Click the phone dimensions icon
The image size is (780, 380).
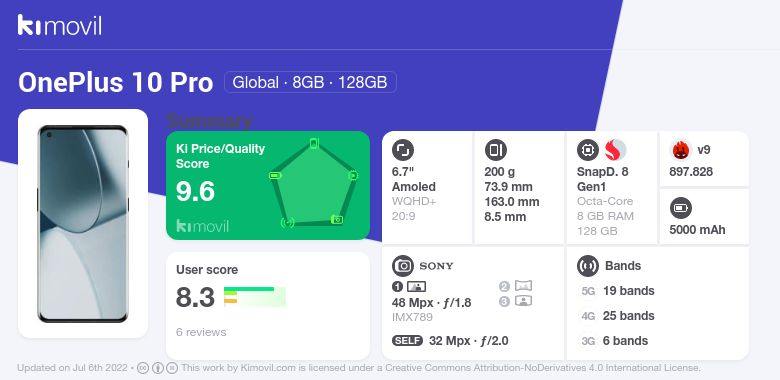pyautogui.click(x=495, y=150)
